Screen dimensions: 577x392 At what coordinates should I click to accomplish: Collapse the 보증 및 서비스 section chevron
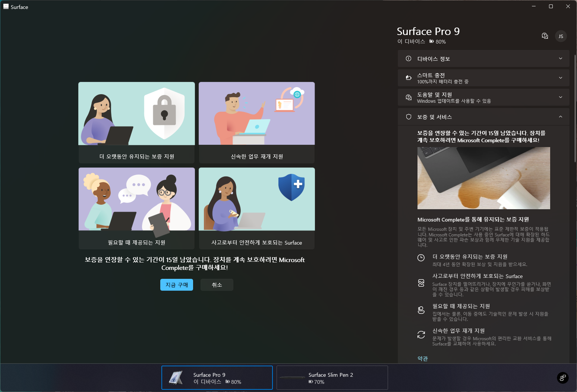point(560,117)
